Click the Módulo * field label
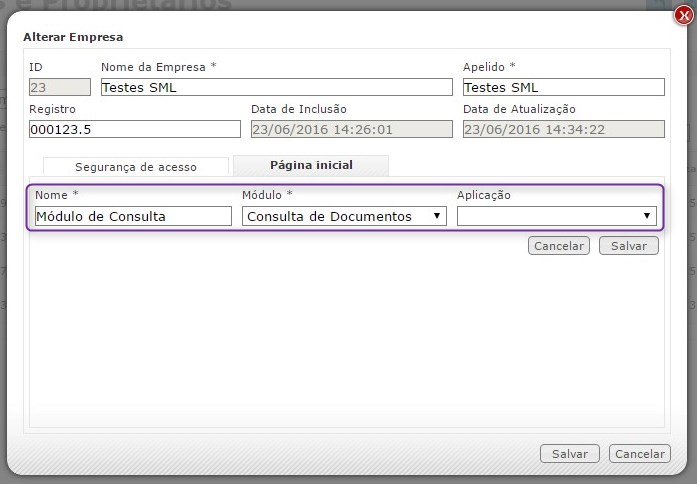The width and height of the screenshot is (697, 484). (x=267, y=195)
